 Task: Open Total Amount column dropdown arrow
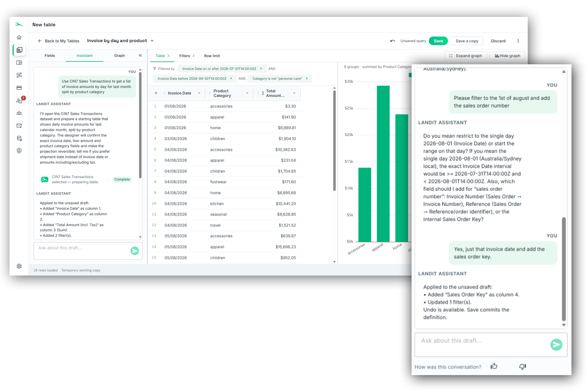click(294, 93)
